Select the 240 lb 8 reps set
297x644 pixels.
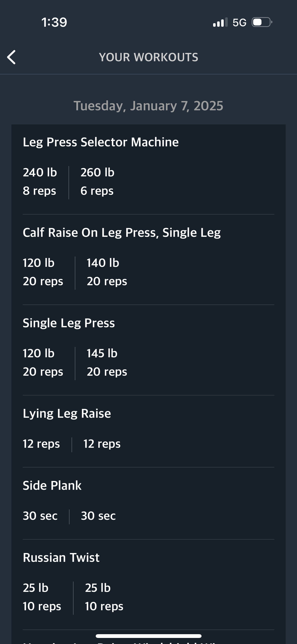[40, 182]
